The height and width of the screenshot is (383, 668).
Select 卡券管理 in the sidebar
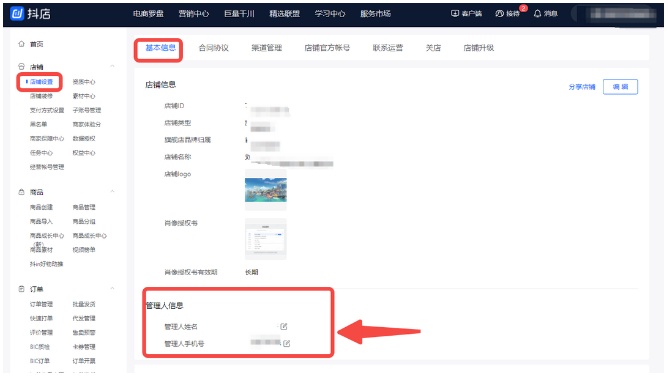pos(84,347)
